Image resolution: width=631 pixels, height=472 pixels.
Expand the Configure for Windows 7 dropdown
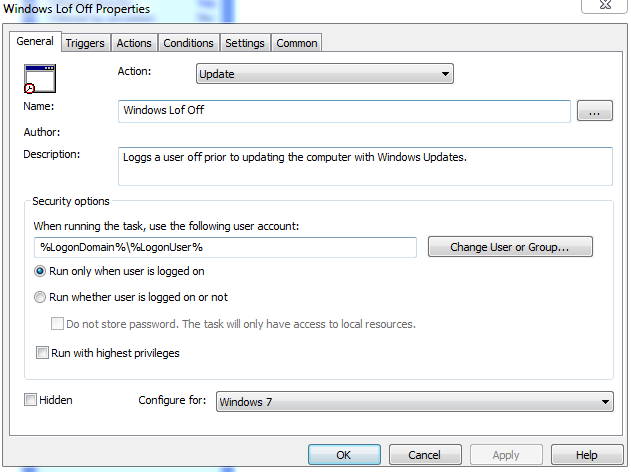414,402
